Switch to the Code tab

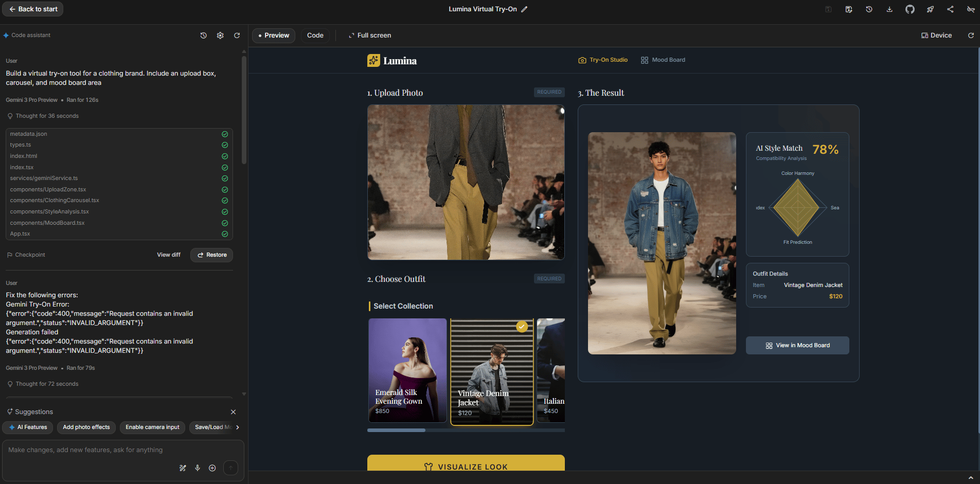pos(315,35)
